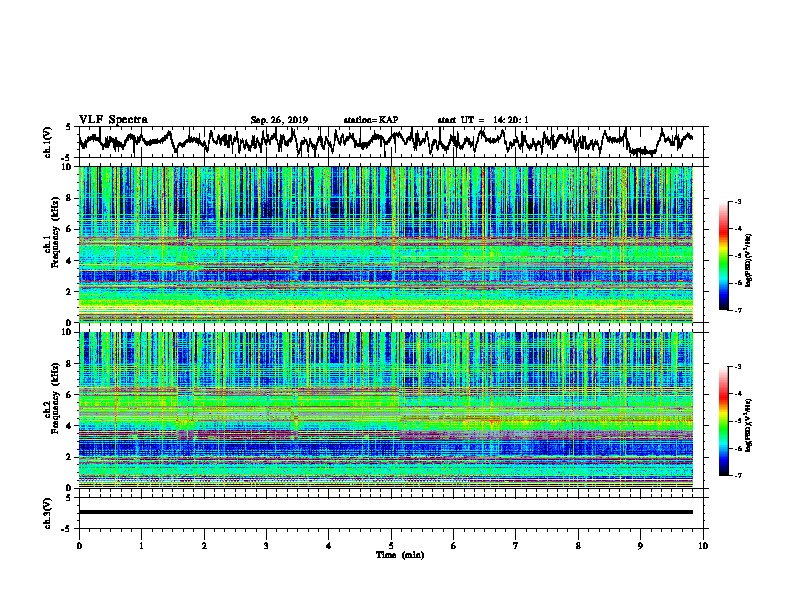Click time axis tick label "2"
792x612 pixels.
point(204,546)
